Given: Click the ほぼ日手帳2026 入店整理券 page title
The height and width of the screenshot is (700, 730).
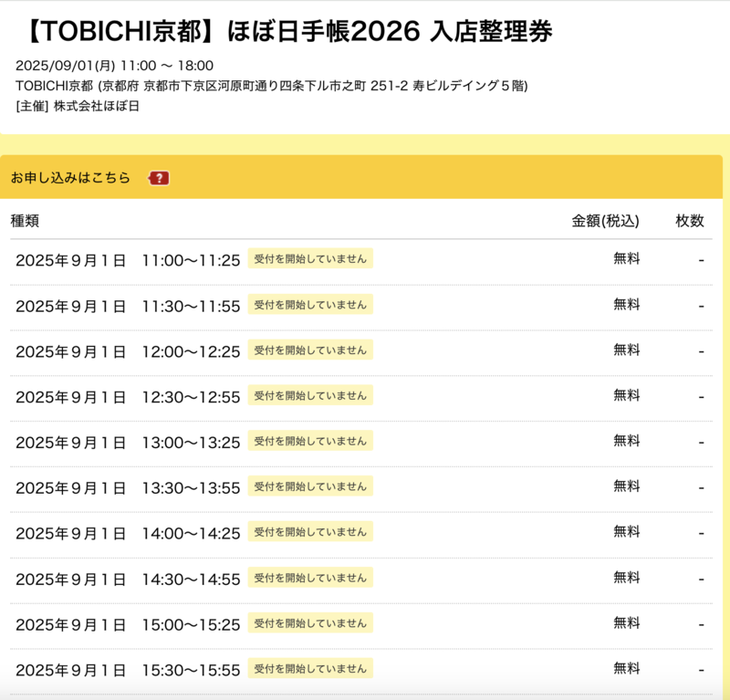Looking at the screenshot, I should point(285,31).
